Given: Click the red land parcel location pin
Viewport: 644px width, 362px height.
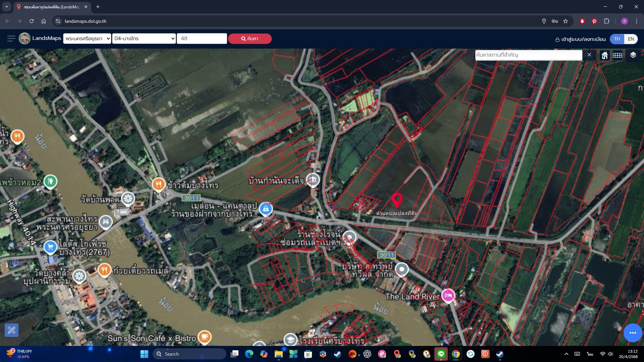Looking at the screenshot, I should [x=397, y=200].
